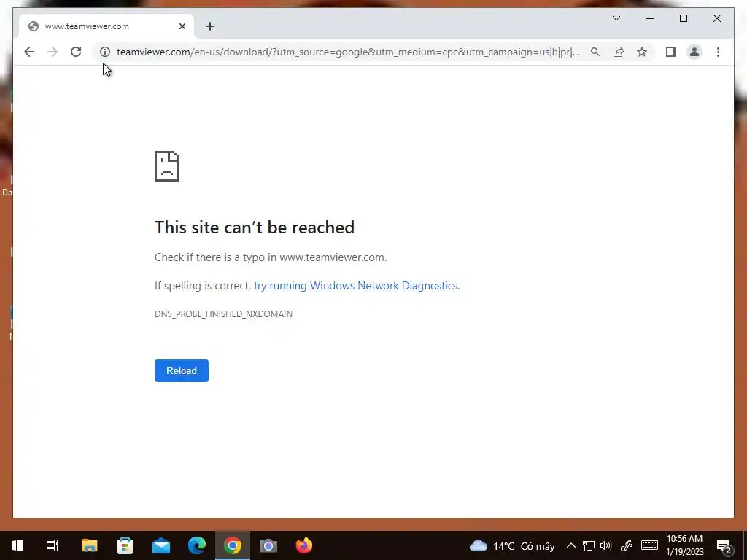Screen dimensions: 747x560
Task: View site information icon in address bar
Action: click(105, 52)
